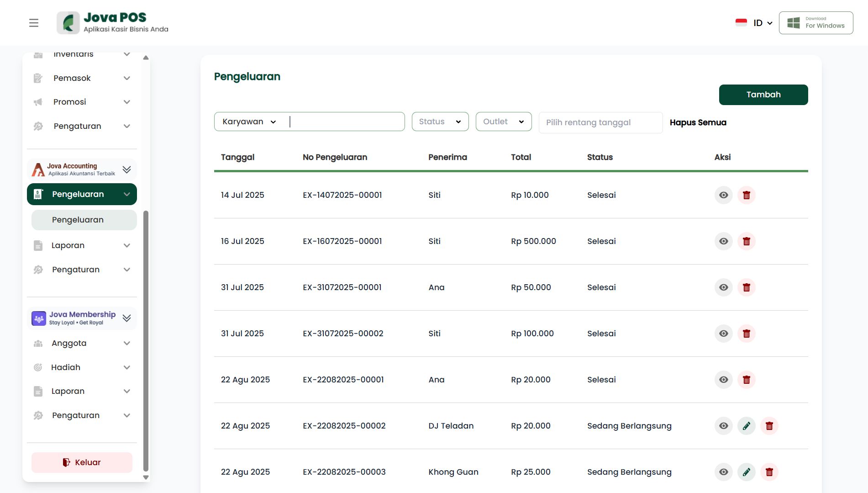Viewport: 868px width, 493px height.
Task: Delete the DJ Teladan expense
Action: (769, 426)
